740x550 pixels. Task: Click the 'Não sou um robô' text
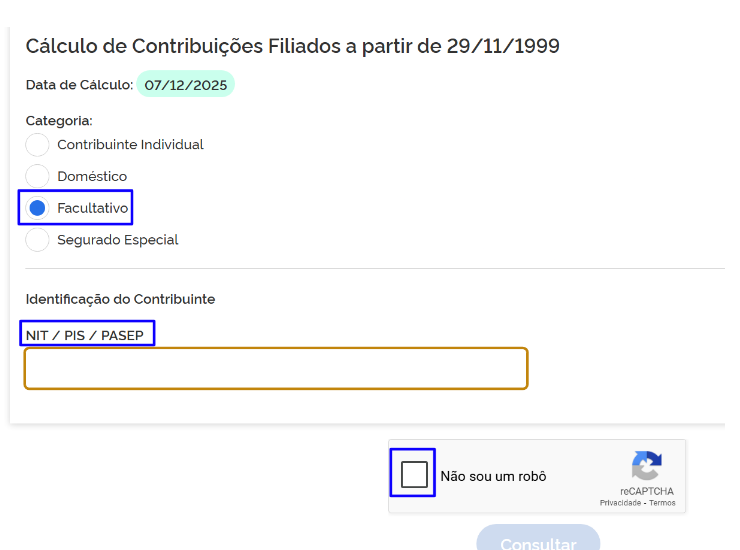point(493,477)
